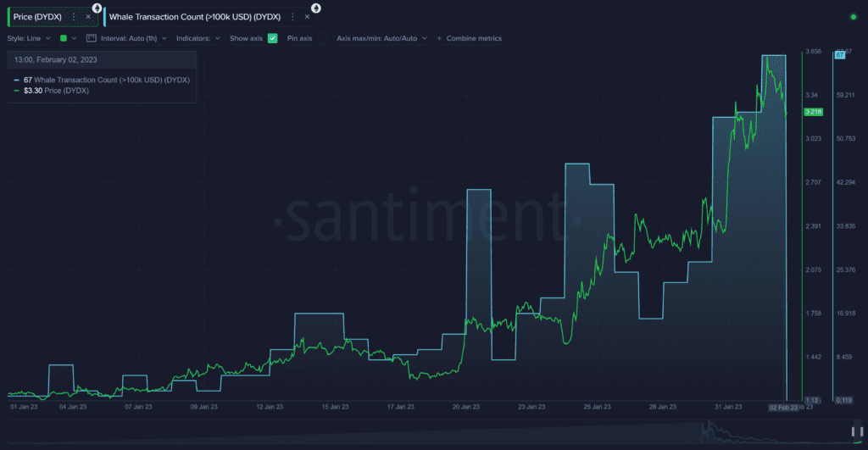Open the Indicators dropdown

(x=198, y=38)
